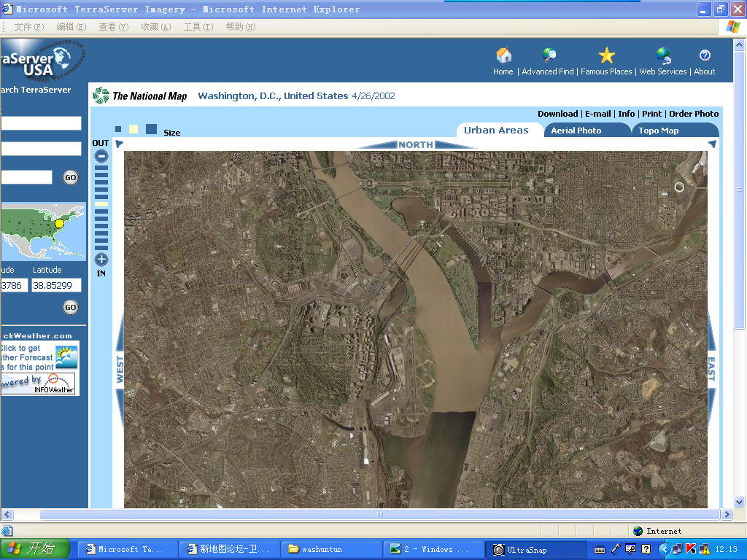Select the medium image size square
Viewport: 747px width, 560px height.
[x=133, y=130]
